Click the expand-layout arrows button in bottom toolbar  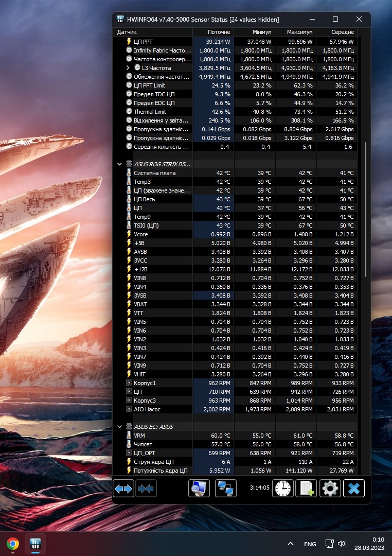pyautogui.click(x=123, y=489)
